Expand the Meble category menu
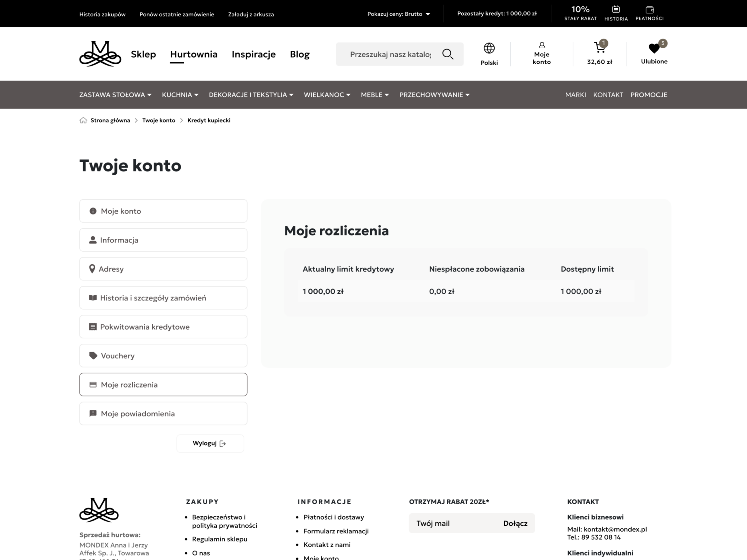This screenshot has width=747, height=560. pos(375,95)
